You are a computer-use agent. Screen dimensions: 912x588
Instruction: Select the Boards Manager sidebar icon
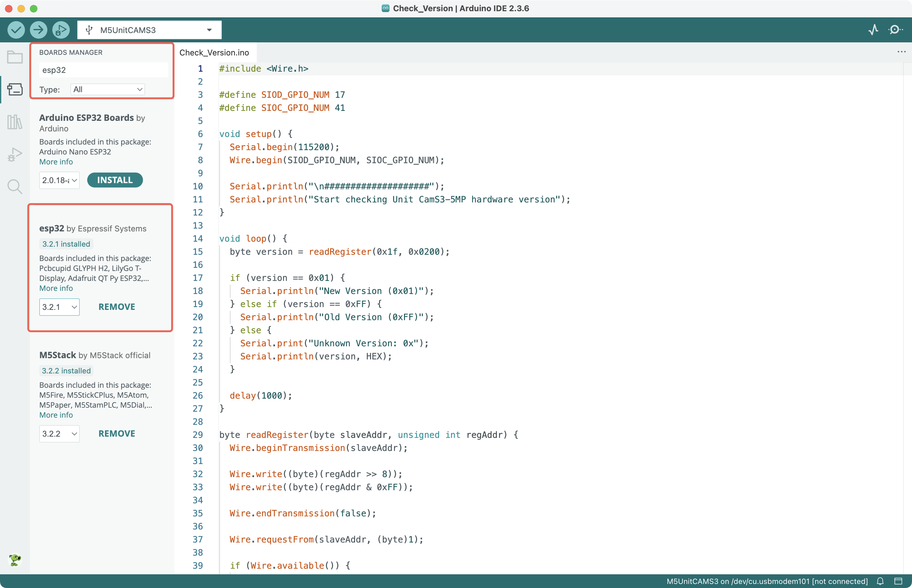15,89
